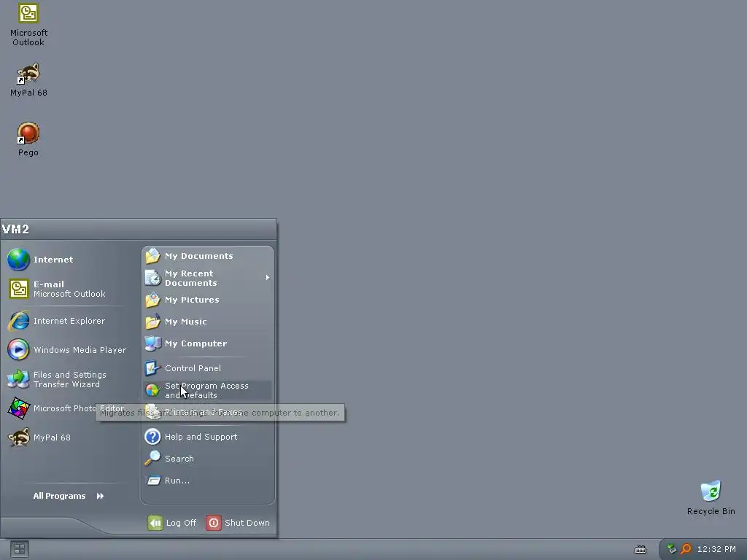Open the Recycle Bin on desktop

click(x=711, y=498)
